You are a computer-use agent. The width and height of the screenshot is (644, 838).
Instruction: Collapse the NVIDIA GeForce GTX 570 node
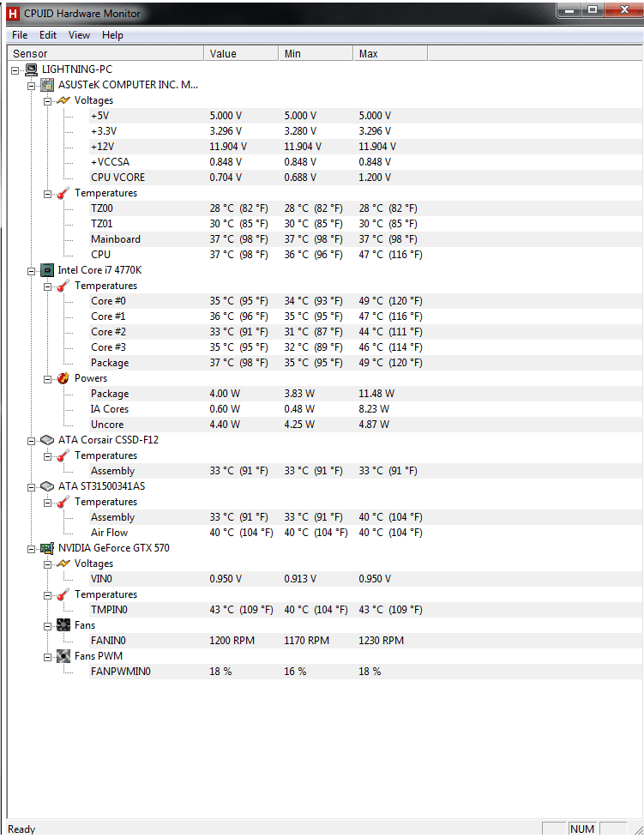(x=32, y=548)
